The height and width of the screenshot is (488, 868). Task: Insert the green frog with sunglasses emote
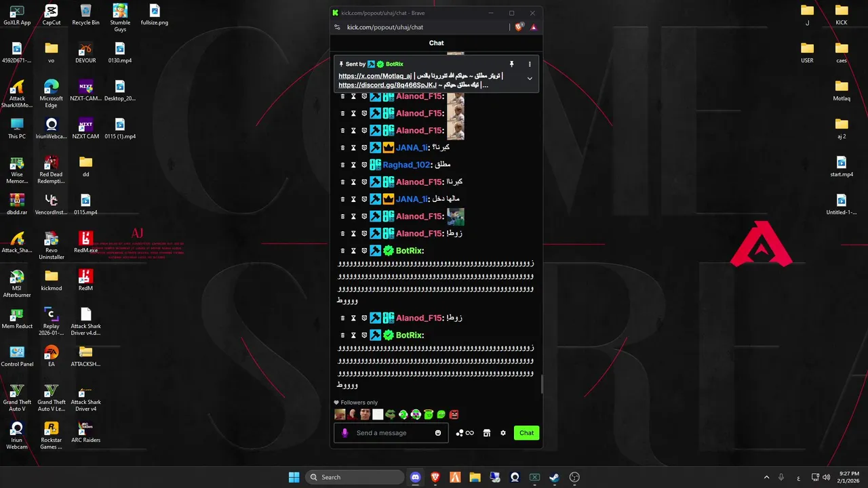coord(390,414)
